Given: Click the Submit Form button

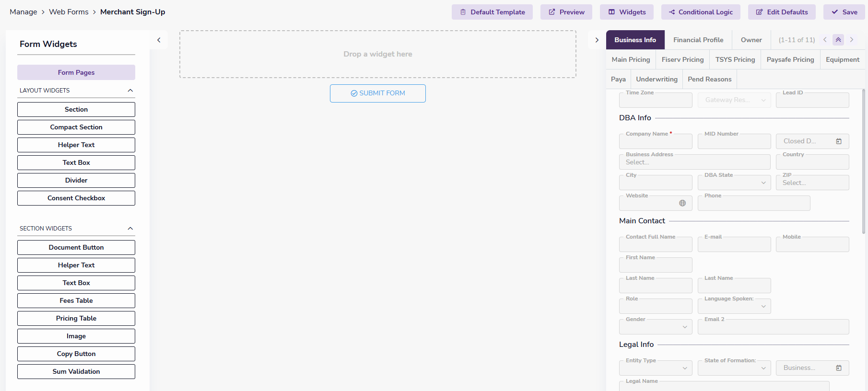Looking at the screenshot, I should (x=377, y=93).
